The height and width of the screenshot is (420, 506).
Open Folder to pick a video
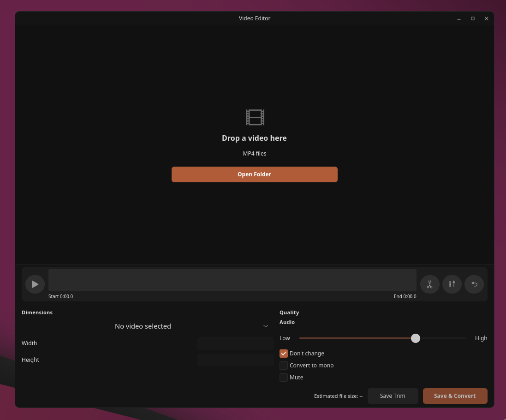pos(254,174)
